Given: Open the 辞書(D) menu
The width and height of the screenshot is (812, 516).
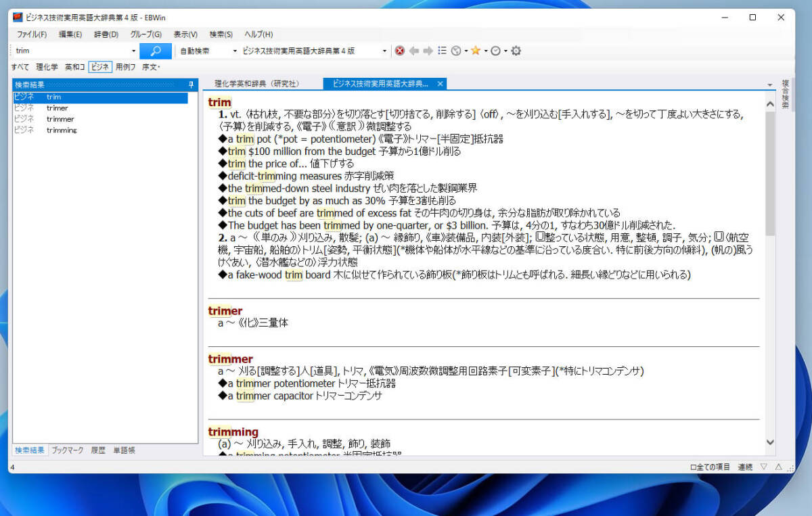Looking at the screenshot, I should click(105, 34).
